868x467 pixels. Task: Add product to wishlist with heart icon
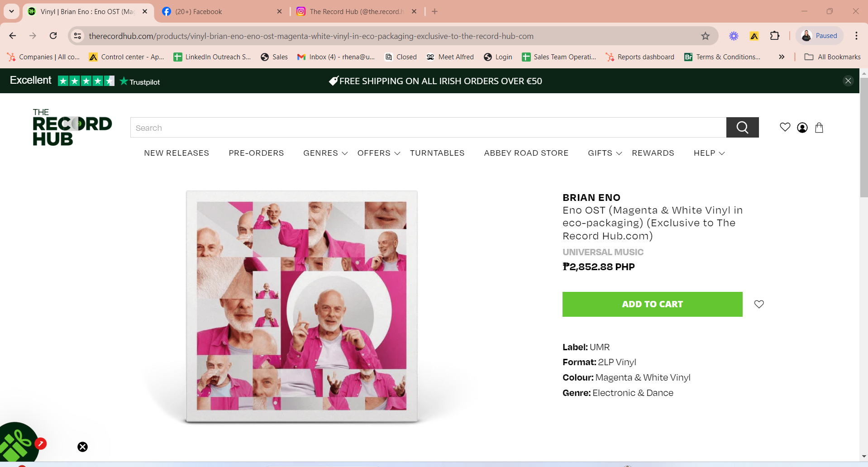(759, 304)
